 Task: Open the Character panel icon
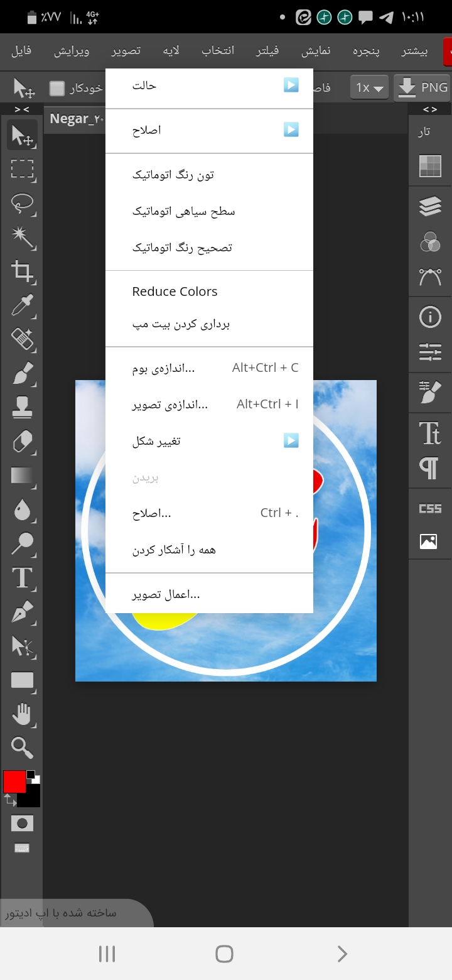tap(430, 433)
